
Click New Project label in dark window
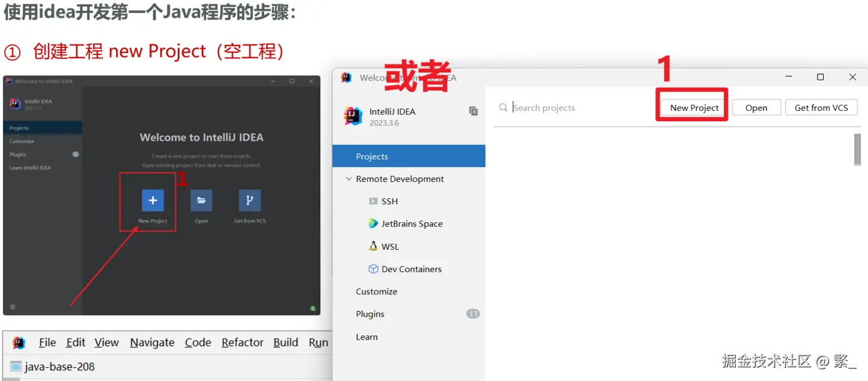coord(153,221)
